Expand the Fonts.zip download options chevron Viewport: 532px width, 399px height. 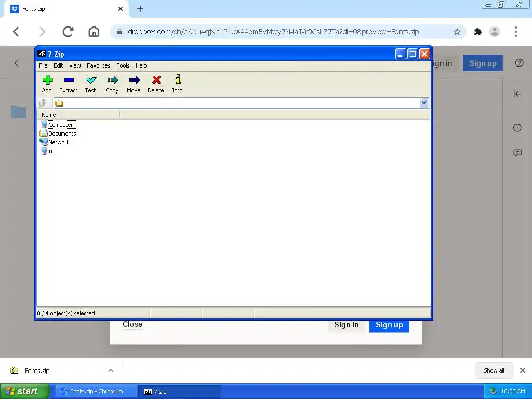point(111,370)
